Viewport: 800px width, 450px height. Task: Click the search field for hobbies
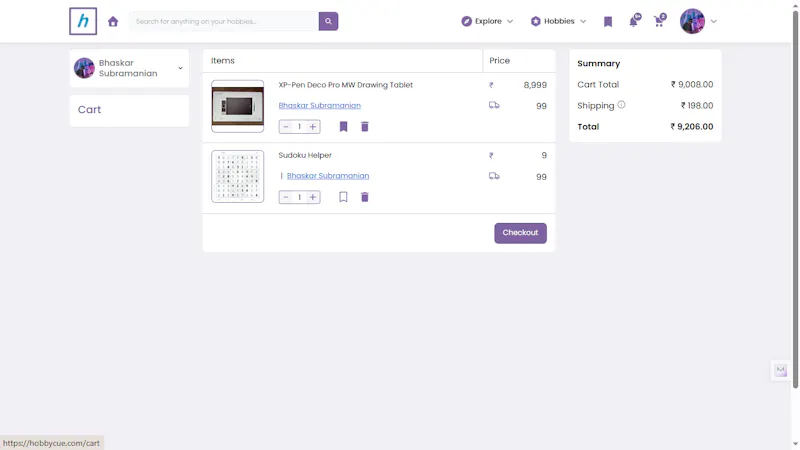pyautogui.click(x=224, y=21)
